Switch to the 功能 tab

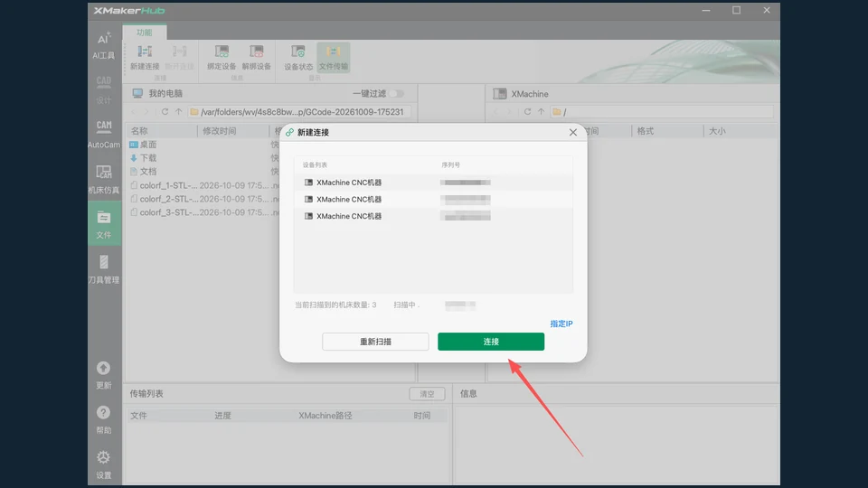145,33
